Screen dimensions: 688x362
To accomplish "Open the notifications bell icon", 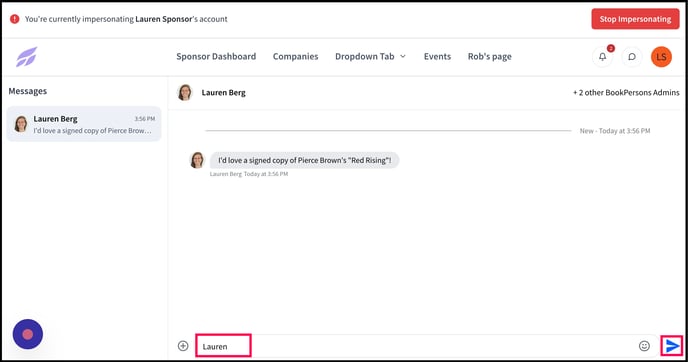I will click(x=602, y=57).
